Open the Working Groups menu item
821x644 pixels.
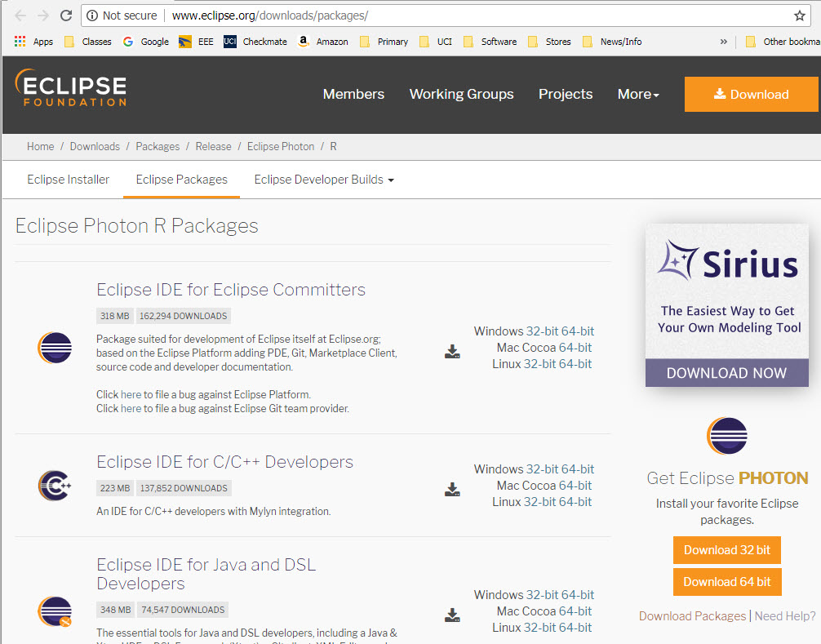461,94
